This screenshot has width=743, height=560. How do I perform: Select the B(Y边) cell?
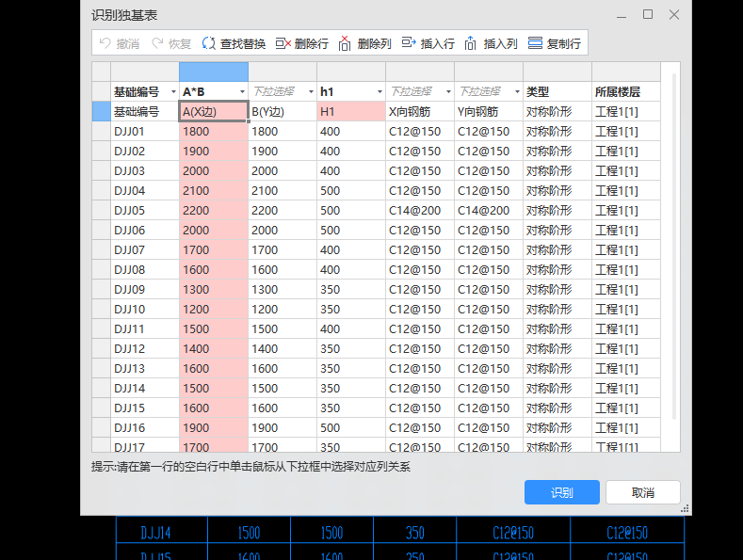click(x=283, y=111)
